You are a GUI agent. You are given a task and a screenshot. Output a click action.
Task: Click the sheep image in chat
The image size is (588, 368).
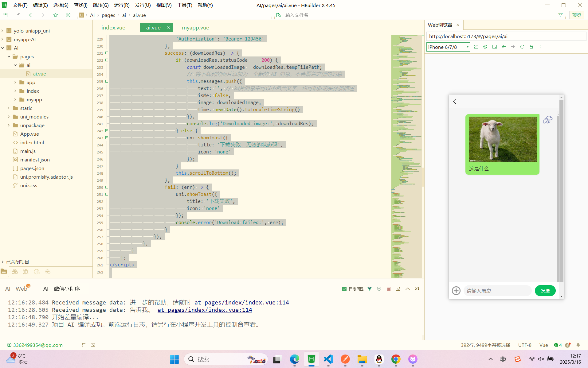coord(503,139)
